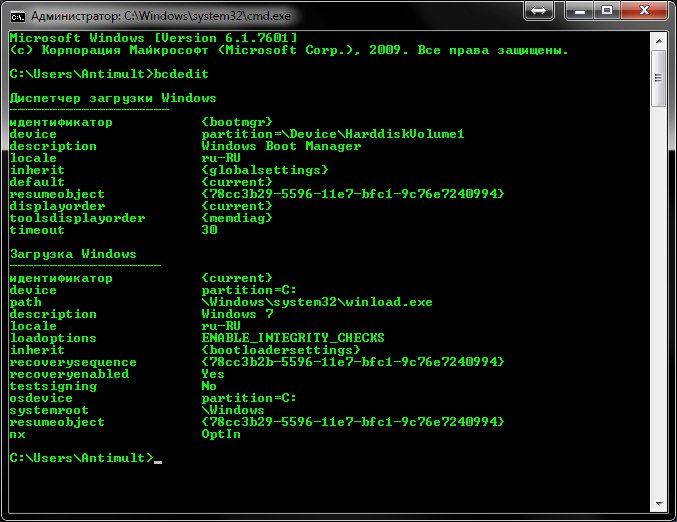Click the value '{bootmgr}'
The width and height of the screenshot is (677, 522).
[237, 122]
